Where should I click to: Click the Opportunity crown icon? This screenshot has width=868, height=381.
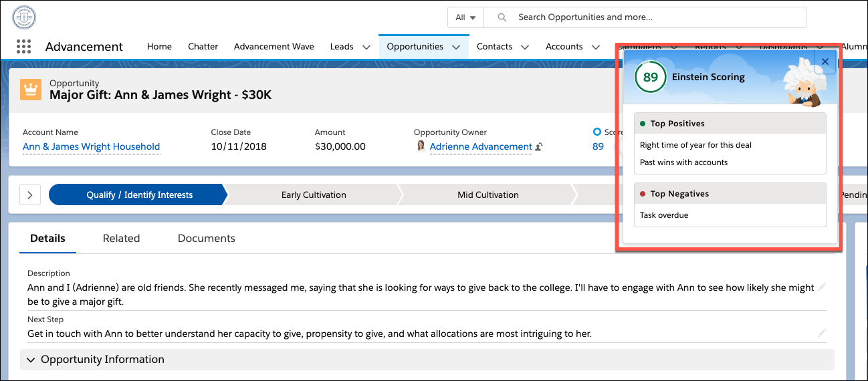click(31, 89)
